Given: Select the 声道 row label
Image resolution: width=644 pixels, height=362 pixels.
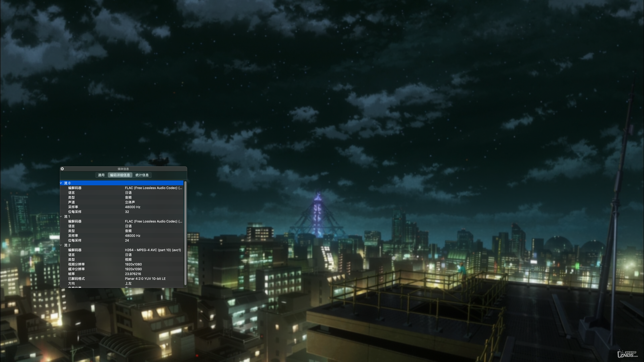Looking at the screenshot, I should (x=71, y=202).
